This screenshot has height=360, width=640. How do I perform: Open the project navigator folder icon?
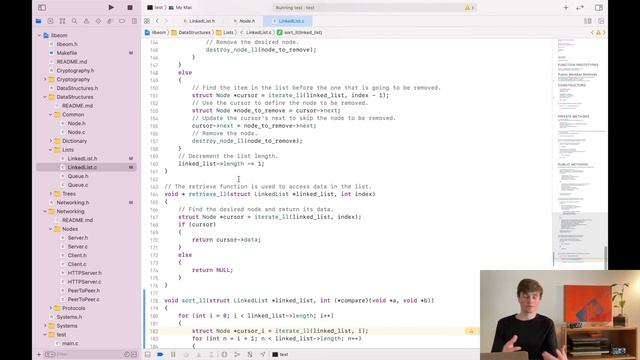(38, 21)
